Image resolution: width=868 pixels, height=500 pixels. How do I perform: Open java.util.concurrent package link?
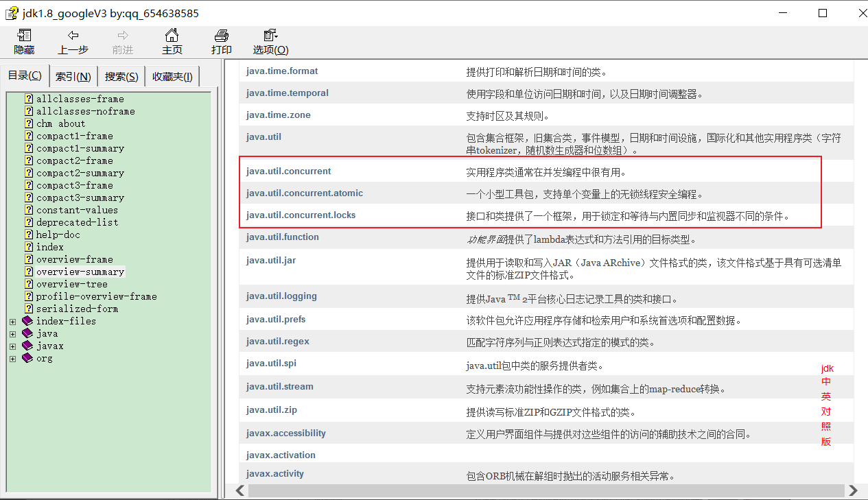pos(288,171)
